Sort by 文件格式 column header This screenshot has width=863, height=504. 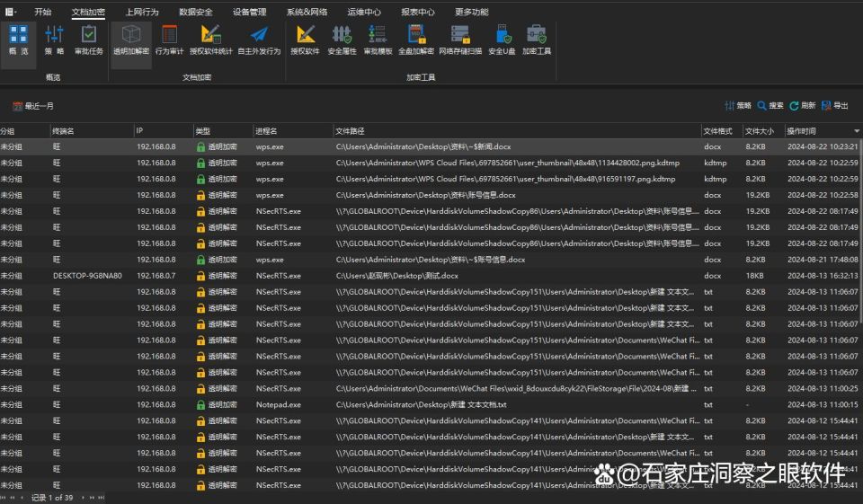[x=717, y=131]
